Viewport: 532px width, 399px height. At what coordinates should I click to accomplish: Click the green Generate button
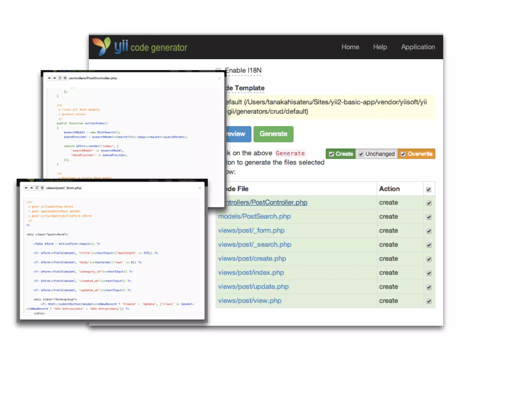273,134
